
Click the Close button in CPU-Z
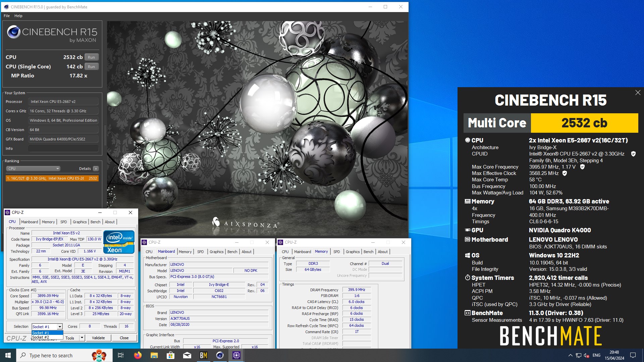[x=124, y=338]
